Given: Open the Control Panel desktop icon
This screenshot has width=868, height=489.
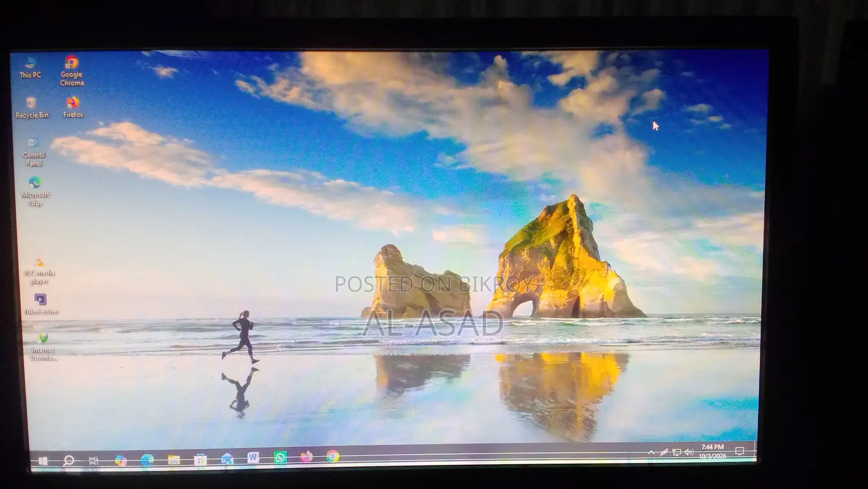Looking at the screenshot, I should pyautogui.click(x=34, y=152).
